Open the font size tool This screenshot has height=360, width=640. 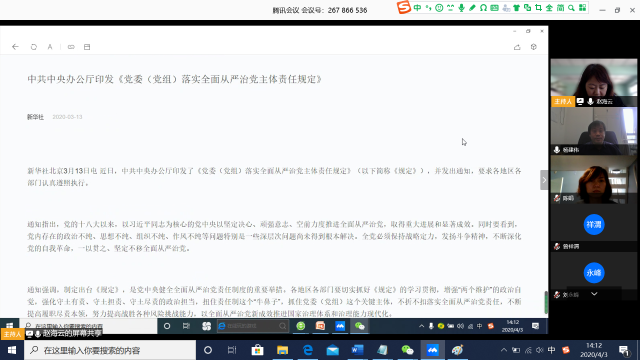(x=50, y=47)
